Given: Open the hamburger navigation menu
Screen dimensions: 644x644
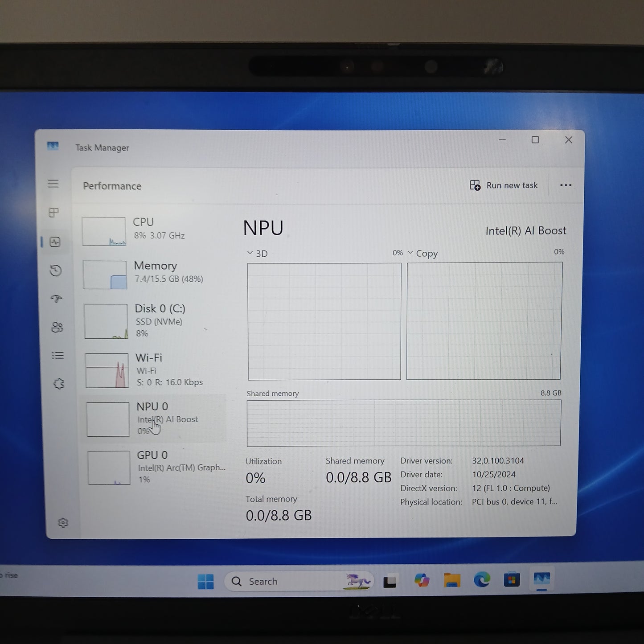Looking at the screenshot, I should tap(53, 184).
